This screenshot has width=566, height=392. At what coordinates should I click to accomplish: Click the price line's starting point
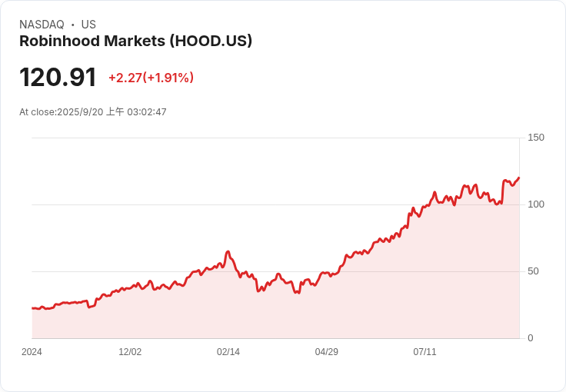tap(32, 308)
